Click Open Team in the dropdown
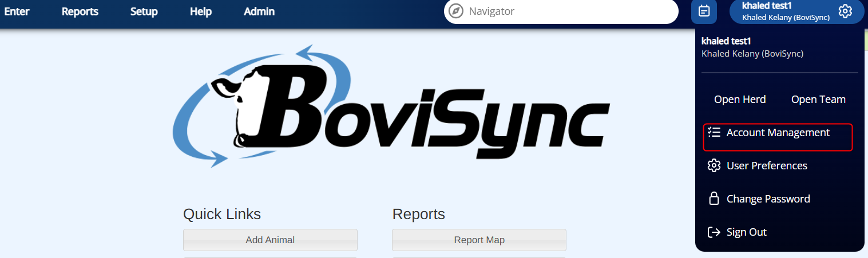The height and width of the screenshot is (258, 868). click(818, 100)
